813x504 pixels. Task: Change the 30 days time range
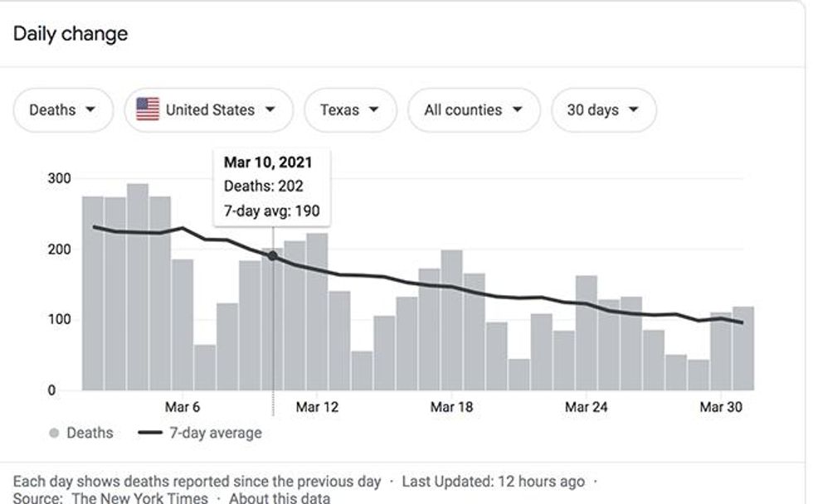point(603,110)
